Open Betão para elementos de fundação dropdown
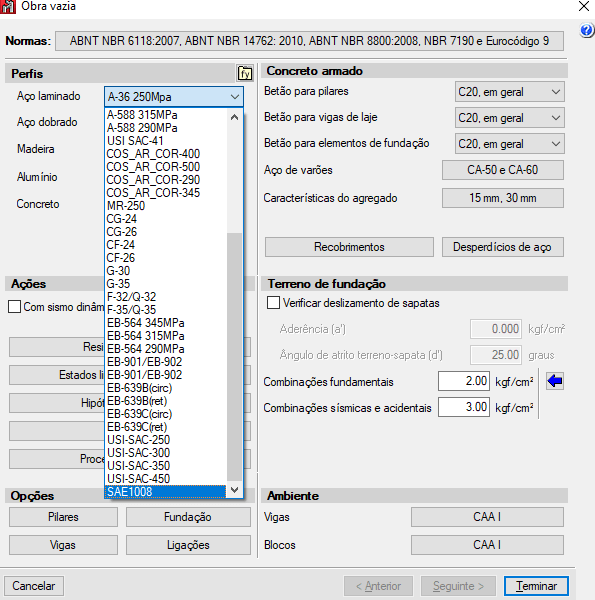595x600 pixels. pos(509,144)
